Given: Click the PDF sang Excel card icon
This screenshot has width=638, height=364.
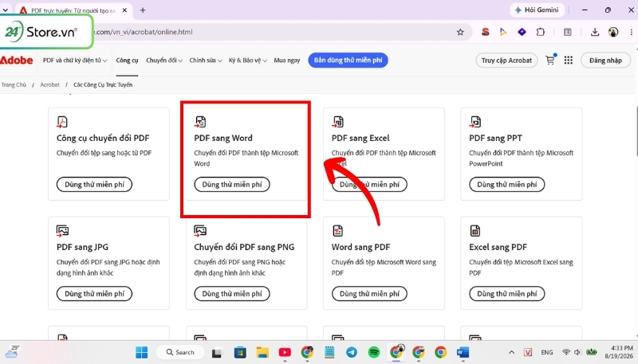Looking at the screenshot, I should (337, 122).
